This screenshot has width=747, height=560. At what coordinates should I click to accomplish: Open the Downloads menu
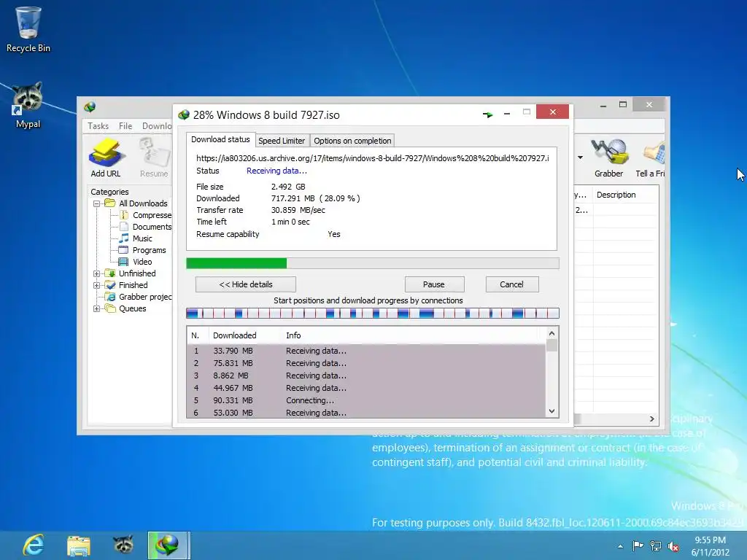click(157, 125)
